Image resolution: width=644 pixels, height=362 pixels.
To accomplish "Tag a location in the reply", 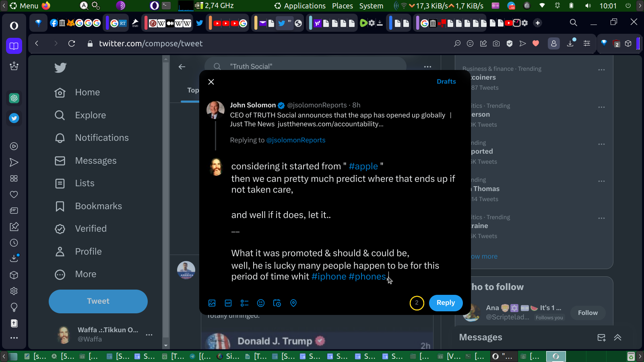I will click(293, 303).
